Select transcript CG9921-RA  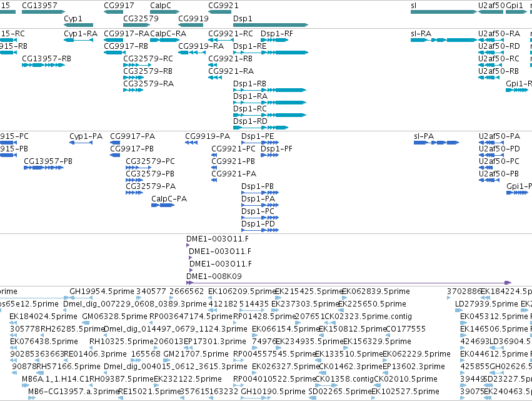click(x=231, y=71)
